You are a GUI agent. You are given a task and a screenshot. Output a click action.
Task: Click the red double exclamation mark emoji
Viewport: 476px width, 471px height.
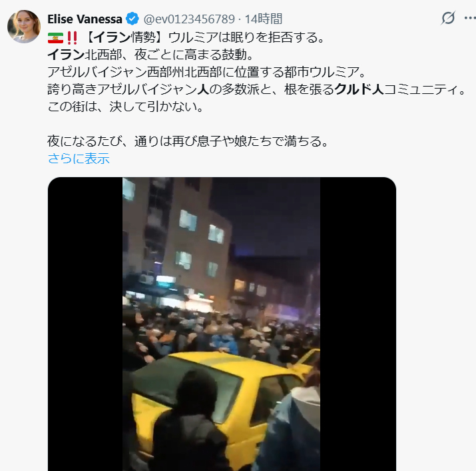point(72,38)
